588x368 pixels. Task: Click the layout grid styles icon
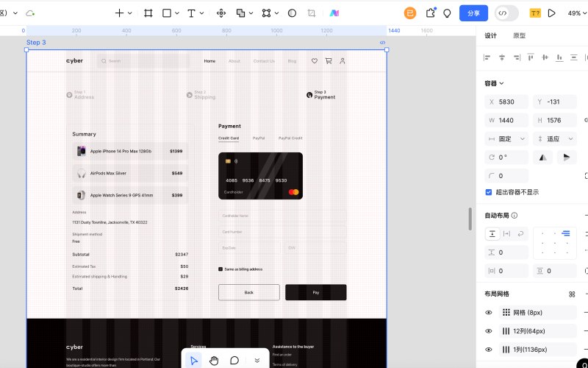(572, 294)
